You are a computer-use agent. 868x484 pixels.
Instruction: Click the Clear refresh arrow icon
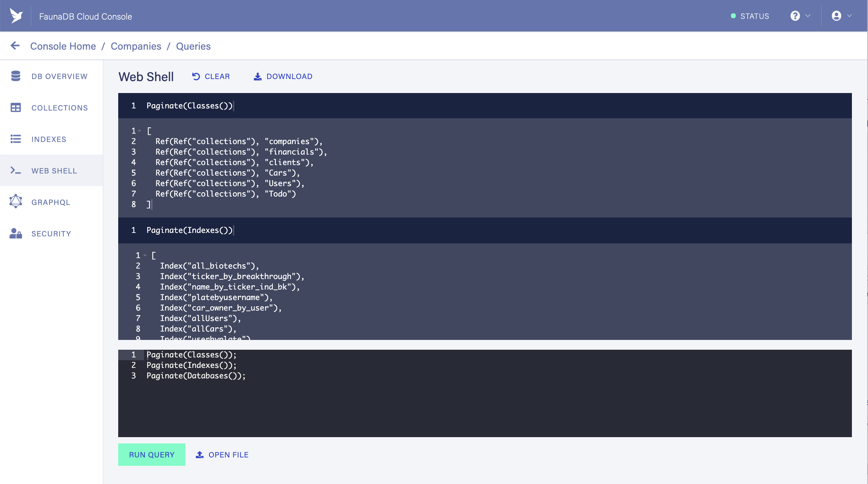[196, 76]
